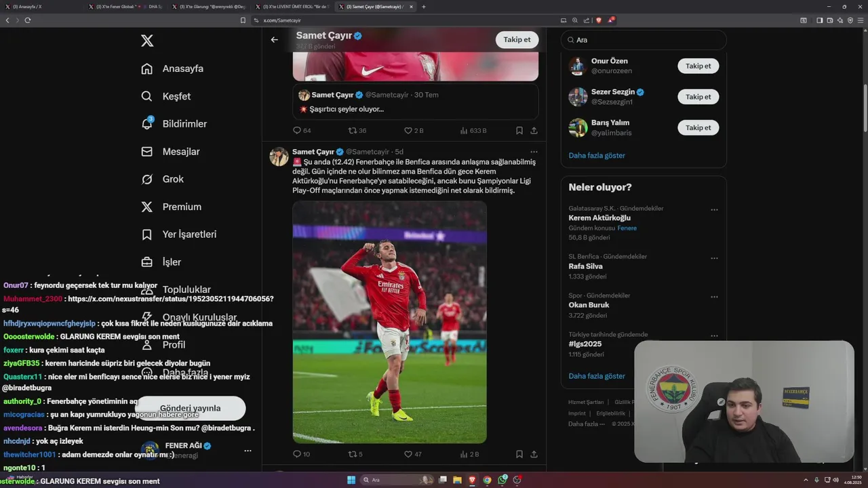The width and height of the screenshot is (868, 488).
Task: Switch to the 'X'te Fener Global' tab
Action: pyautogui.click(x=124, y=7)
